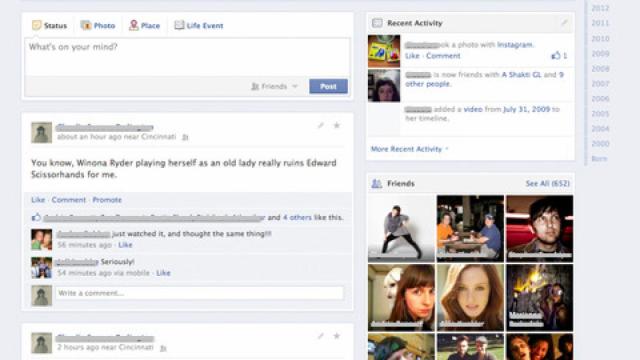Like the Winona Ryder post
This screenshot has height=360, width=640.
point(38,200)
